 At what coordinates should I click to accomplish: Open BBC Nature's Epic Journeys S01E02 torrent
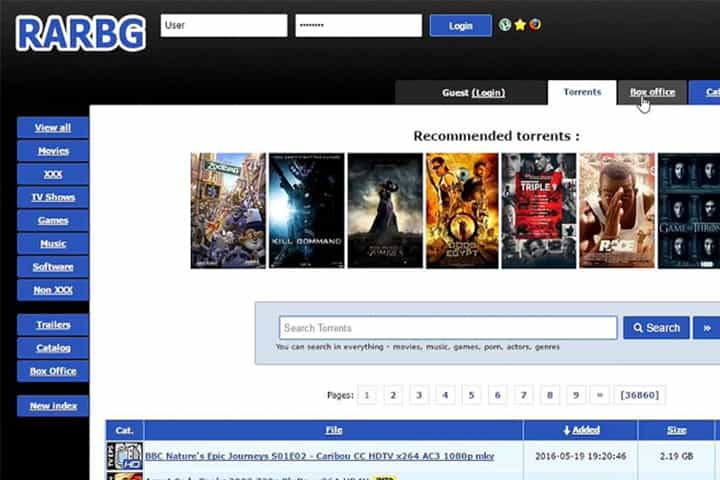pyautogui.click(x=320, y=456)
